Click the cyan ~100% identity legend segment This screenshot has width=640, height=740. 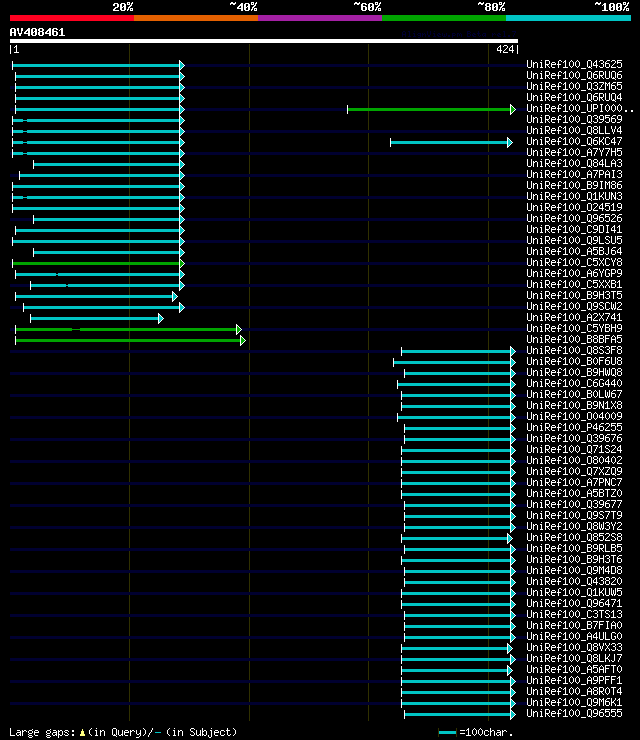click(x=568, y=18)
